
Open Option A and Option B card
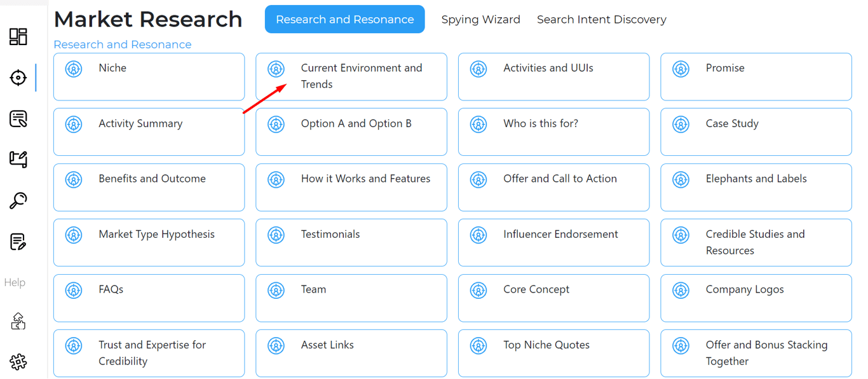pos(351,132)
